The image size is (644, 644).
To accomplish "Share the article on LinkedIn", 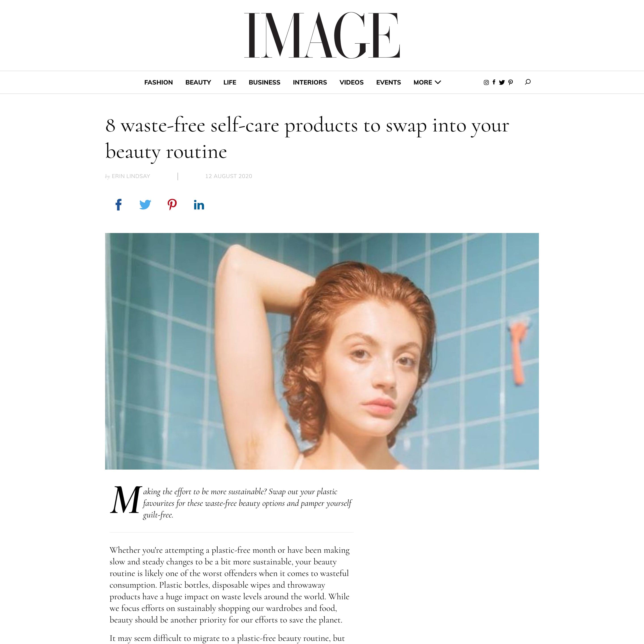I will (x=199, y=205).
